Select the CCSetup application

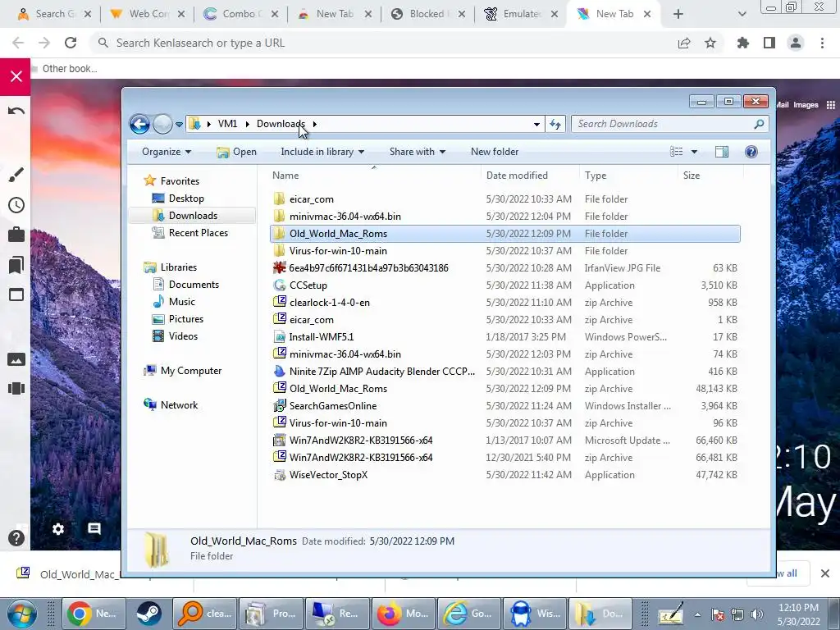[504, 285]
